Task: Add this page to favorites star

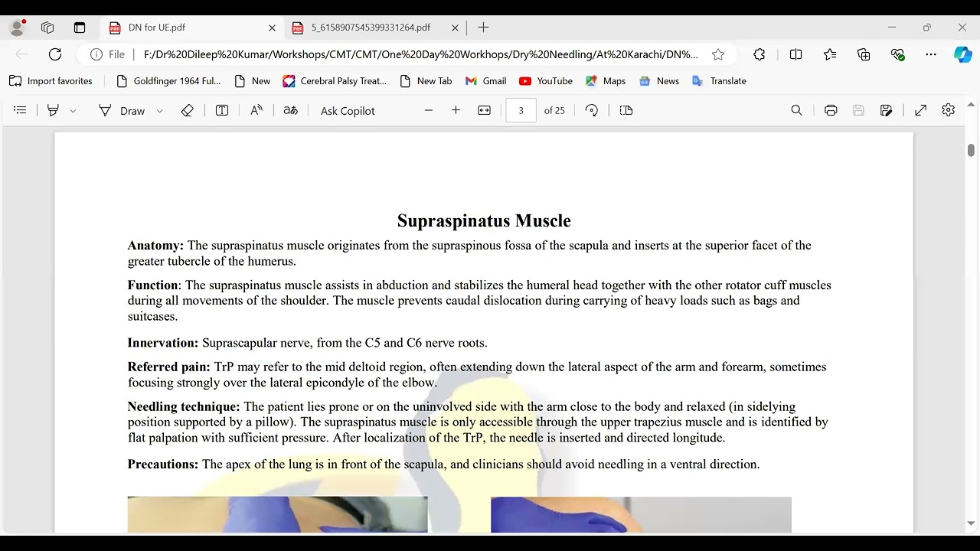Action: click(718, 54)
